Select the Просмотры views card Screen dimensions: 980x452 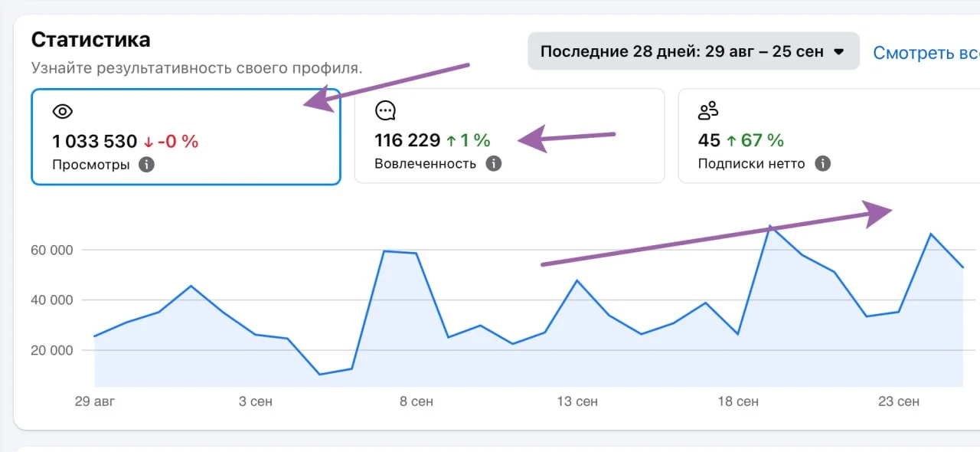(x=186, y=136)
